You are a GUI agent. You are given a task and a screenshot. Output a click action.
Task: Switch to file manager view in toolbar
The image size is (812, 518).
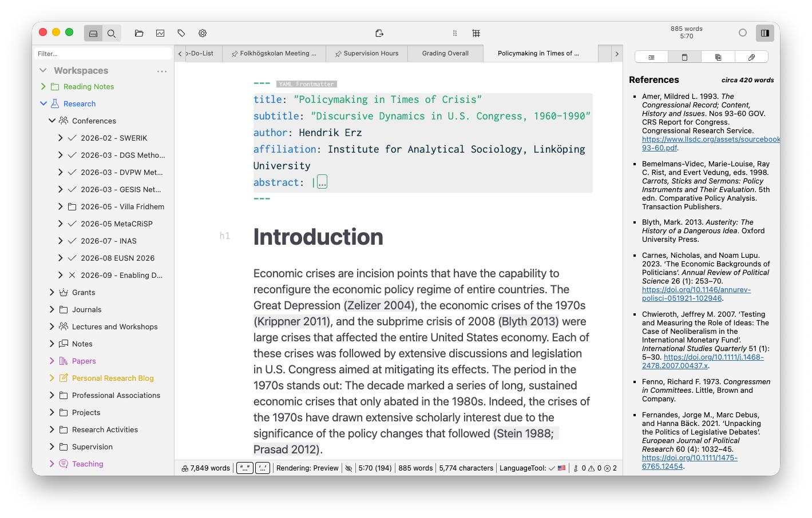(93, 33)
